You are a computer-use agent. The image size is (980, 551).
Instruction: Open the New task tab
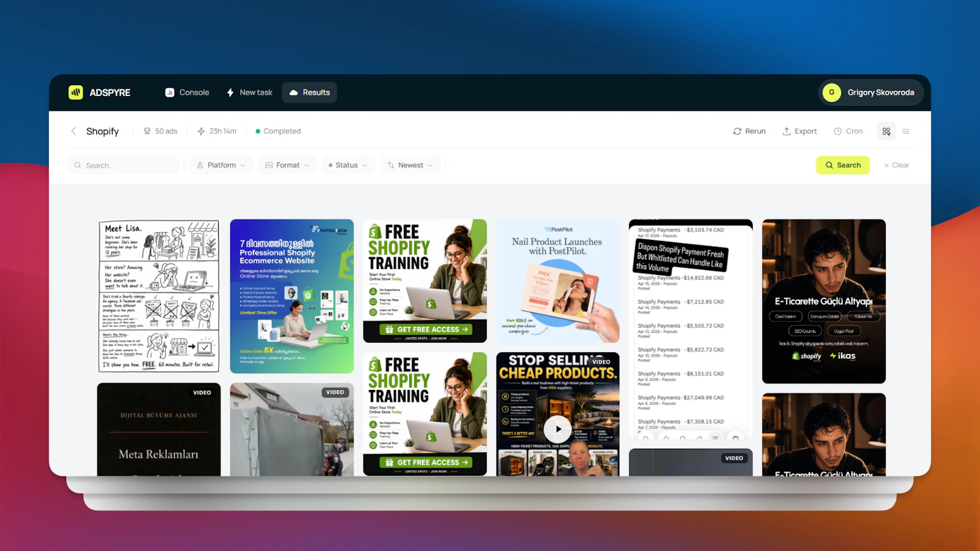pos(249,92)
